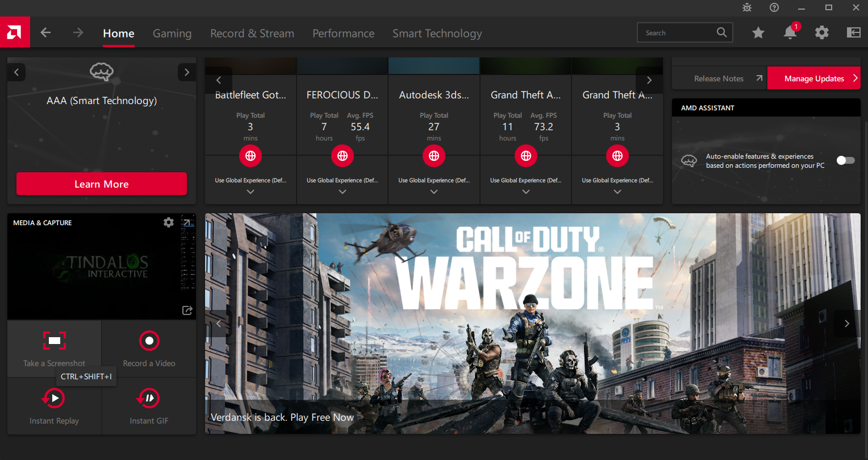Click globe icon under Grand Theft with 11 hours
This screenshot has width=868, height=460.
tap(526, 156)
